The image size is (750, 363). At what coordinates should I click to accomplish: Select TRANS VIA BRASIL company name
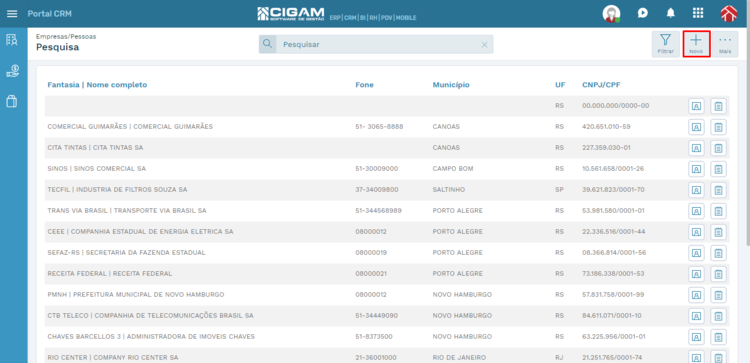click(x=127, y=211)
